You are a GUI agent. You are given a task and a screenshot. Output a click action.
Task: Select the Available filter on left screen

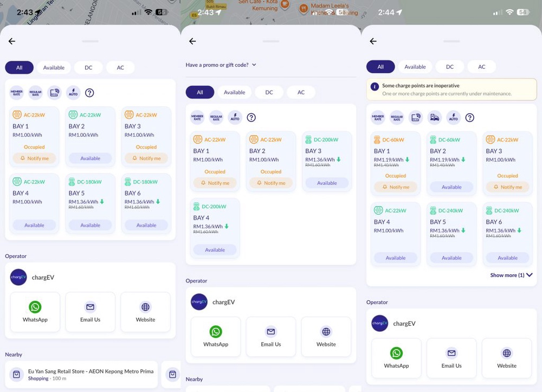coord(54,67)
